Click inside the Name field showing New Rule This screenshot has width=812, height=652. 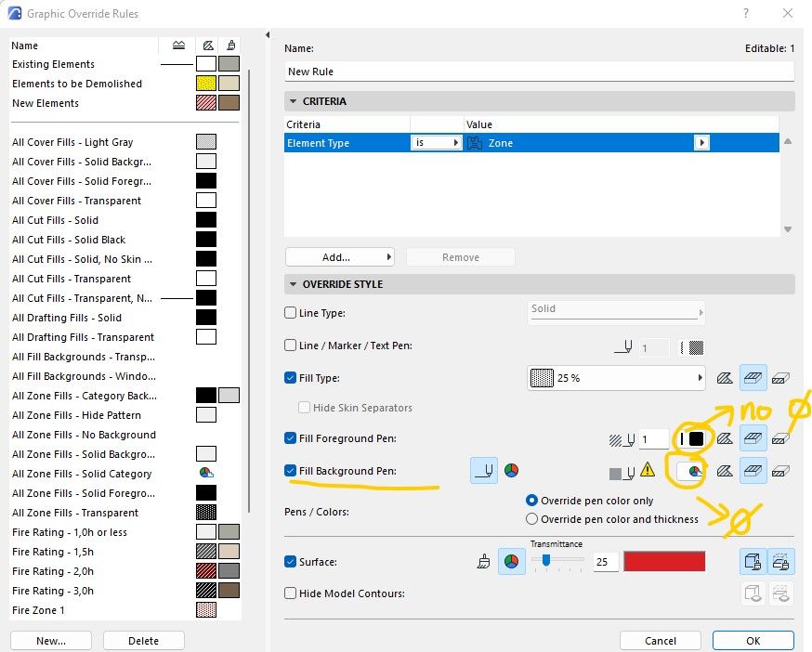pos(539,72)
